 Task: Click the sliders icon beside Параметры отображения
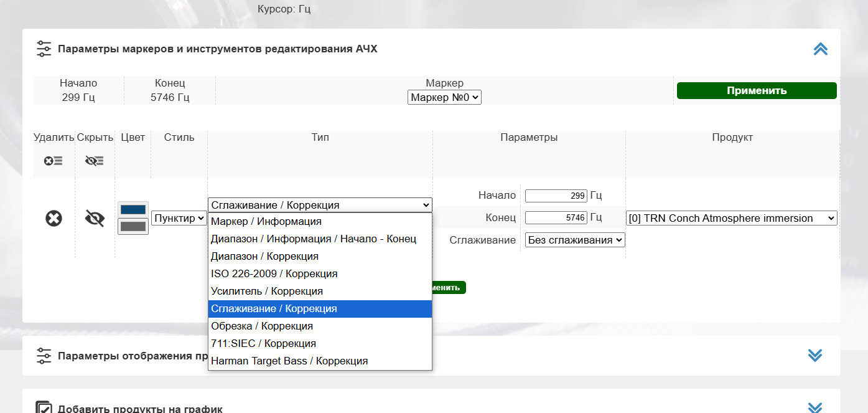click(x=44, y=356)
